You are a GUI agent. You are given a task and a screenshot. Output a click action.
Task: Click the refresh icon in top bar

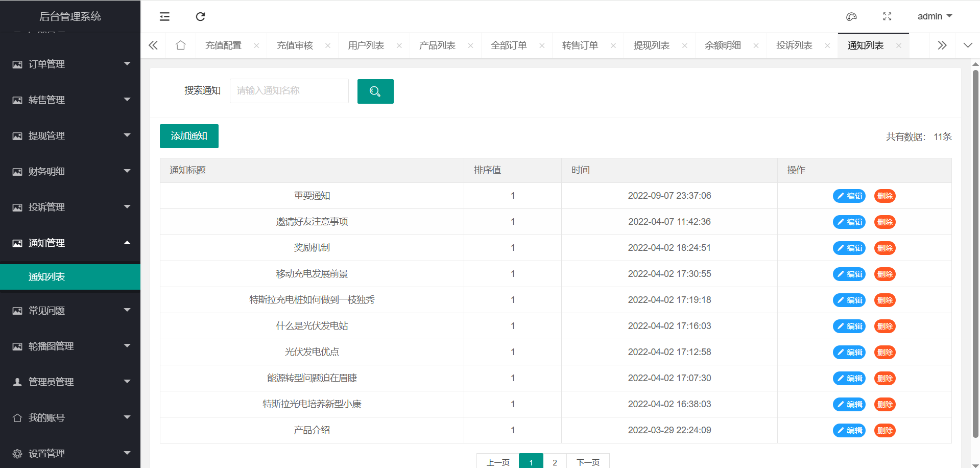pyautogui.click(x=200, y=17)
